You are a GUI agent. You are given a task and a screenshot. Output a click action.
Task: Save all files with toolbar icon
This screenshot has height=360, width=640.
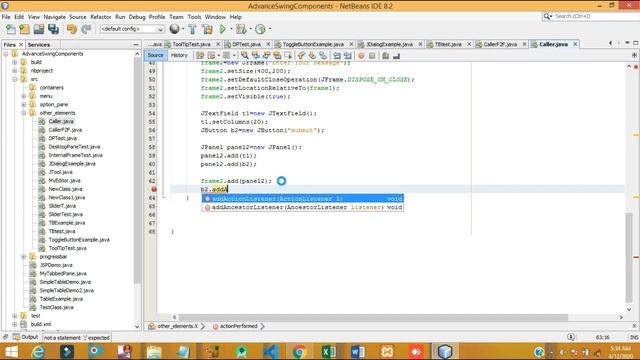coord(53,29)
